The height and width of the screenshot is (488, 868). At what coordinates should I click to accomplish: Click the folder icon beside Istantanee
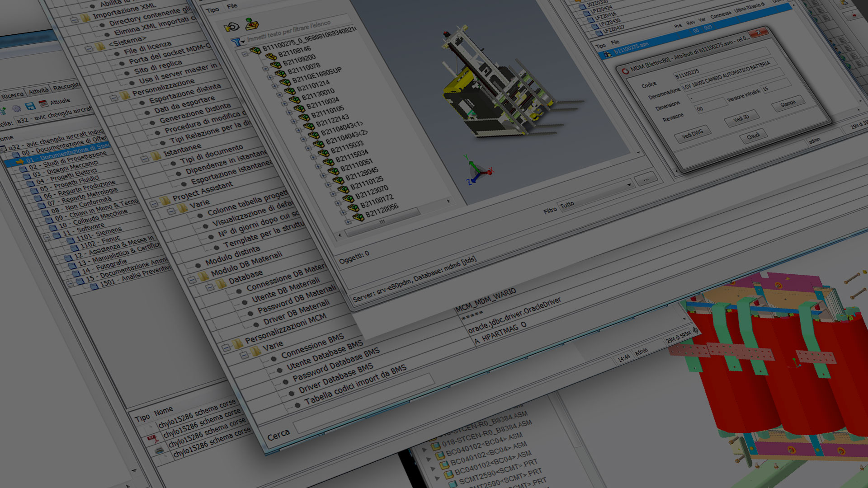(156, 155)
